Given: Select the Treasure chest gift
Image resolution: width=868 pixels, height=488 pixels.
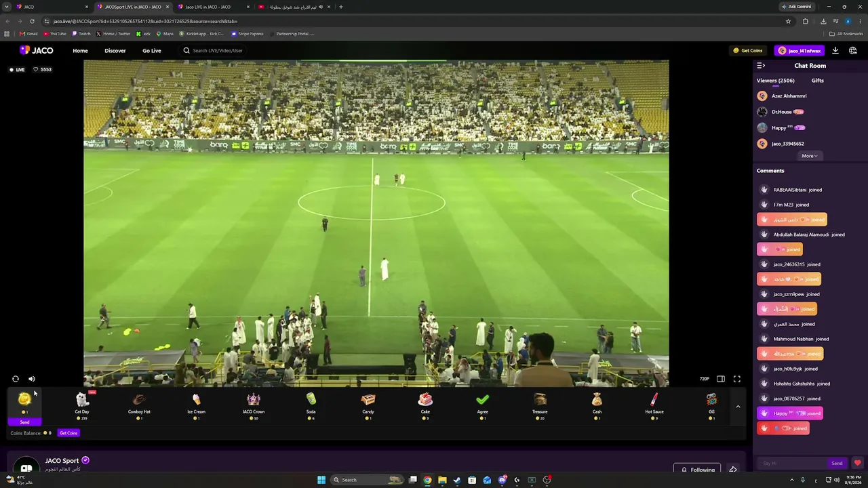Looking at the screenshot, I should pyautogui.click(x=540, y=405).
